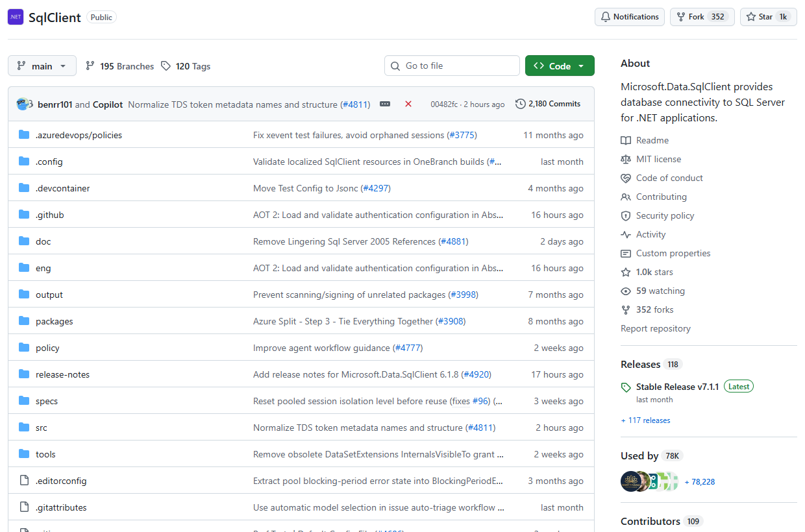This screenshot has height=532, width=805.
Task: View + 117 releases link
Action: [645, 420]
